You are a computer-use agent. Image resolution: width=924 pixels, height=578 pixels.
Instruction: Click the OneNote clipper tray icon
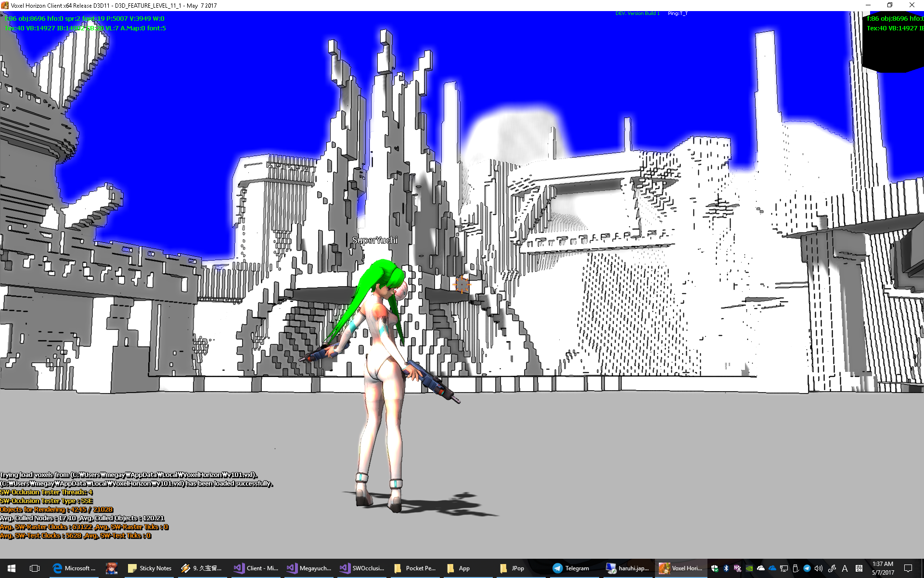[738, 568]
